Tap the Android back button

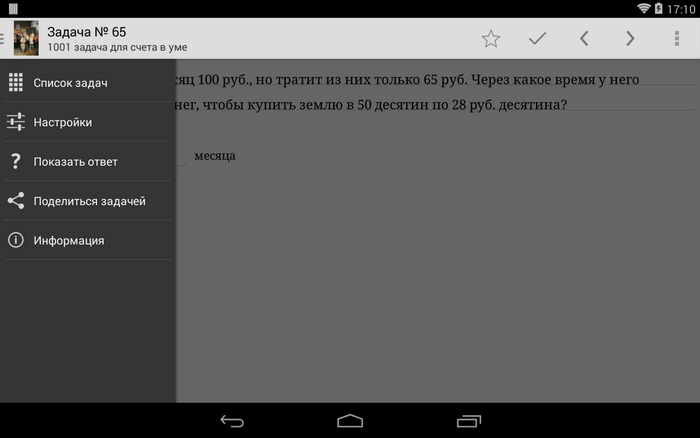tap(232, 421)
